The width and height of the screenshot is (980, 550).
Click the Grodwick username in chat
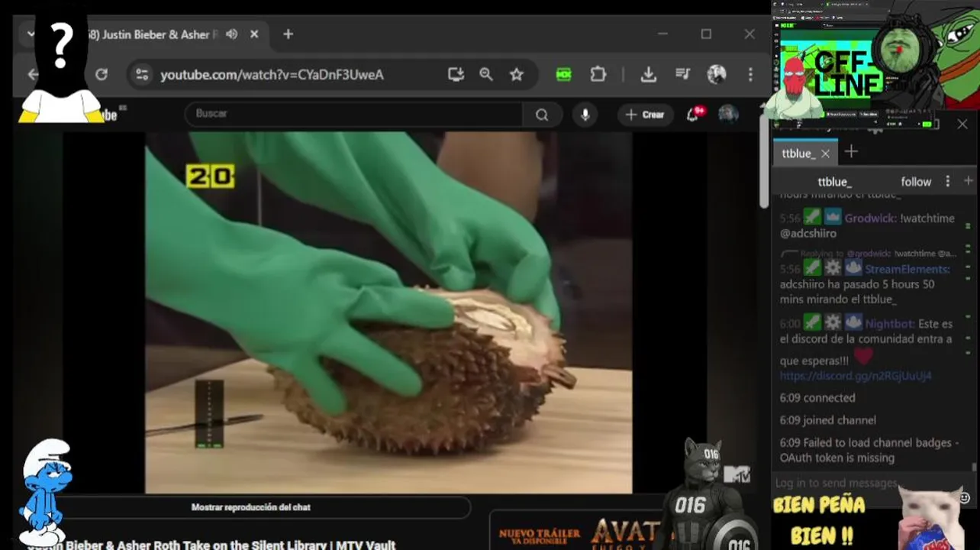click(870, 218)
